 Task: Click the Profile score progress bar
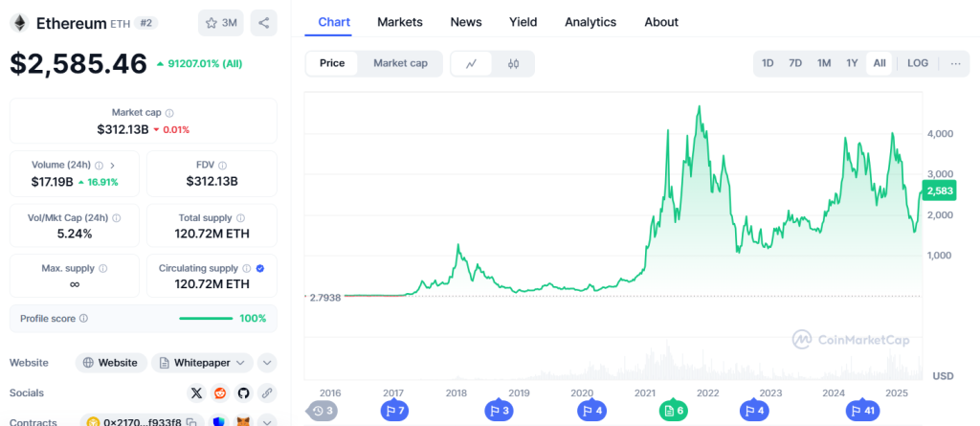[206, 318]
